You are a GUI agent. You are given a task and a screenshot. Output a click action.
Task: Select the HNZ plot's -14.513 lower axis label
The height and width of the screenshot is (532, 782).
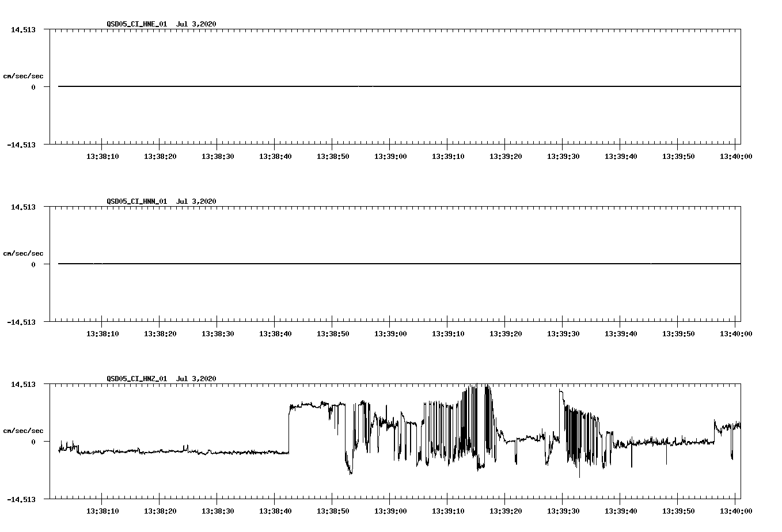click(21, 499)
